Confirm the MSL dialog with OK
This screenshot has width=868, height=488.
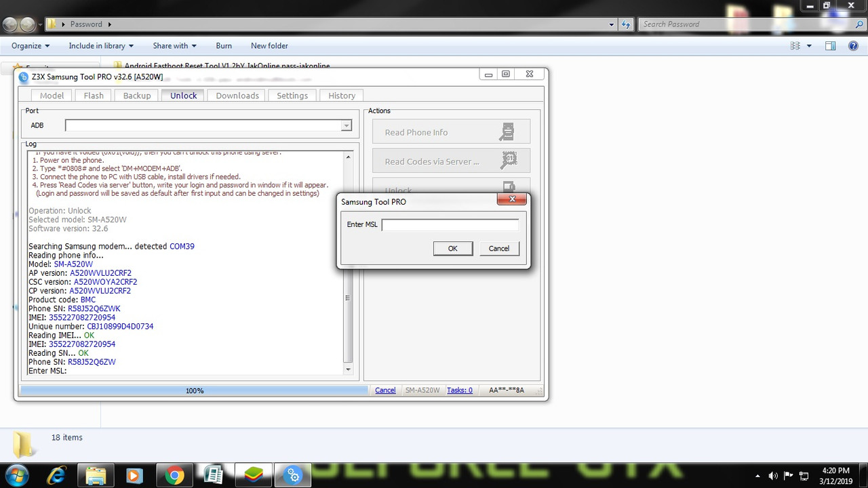click(452, 249)
